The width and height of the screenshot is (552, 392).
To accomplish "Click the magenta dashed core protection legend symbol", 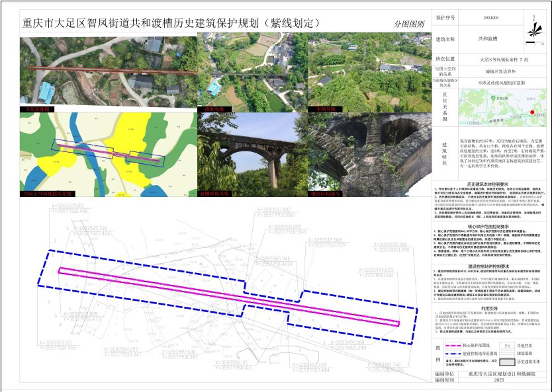I will point(452,345).
